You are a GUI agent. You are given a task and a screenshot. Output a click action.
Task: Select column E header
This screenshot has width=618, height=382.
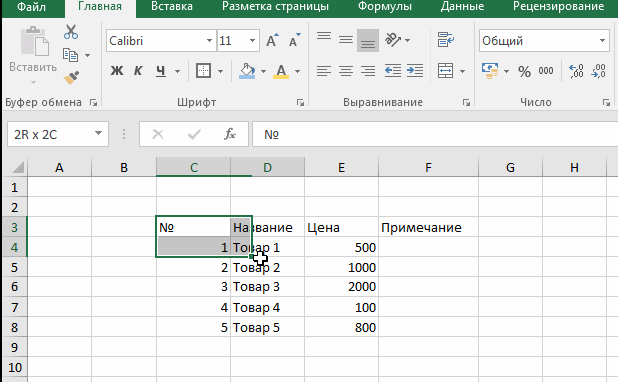coord(341,168)
